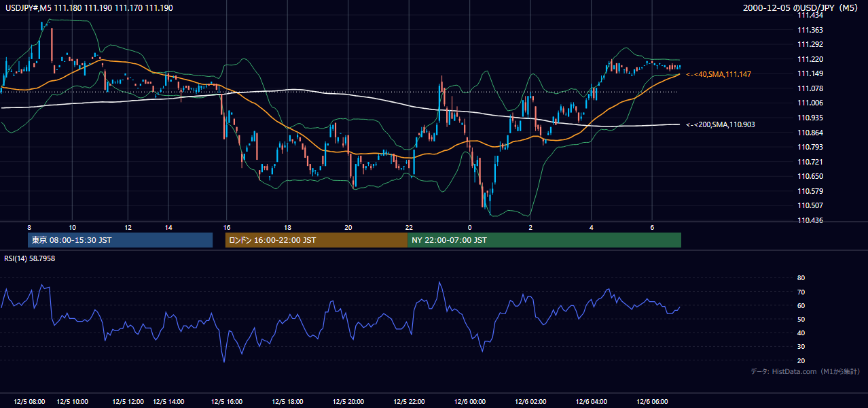Click hour tick 22 below the candlestick chart

pyautogui.click(x=409, y=227)
